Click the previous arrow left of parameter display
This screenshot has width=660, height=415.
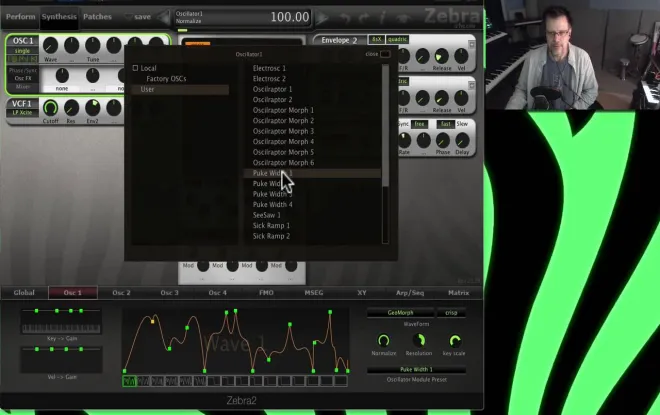coord(163,17)
